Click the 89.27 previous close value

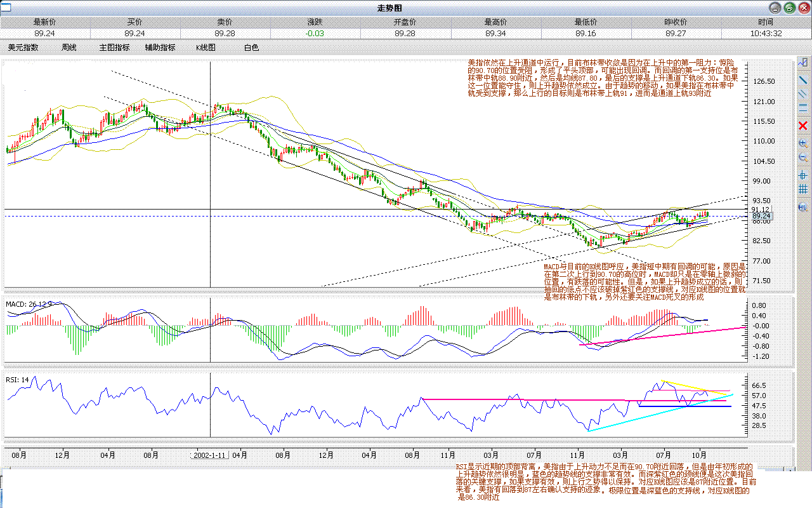(x=676, y=34)
